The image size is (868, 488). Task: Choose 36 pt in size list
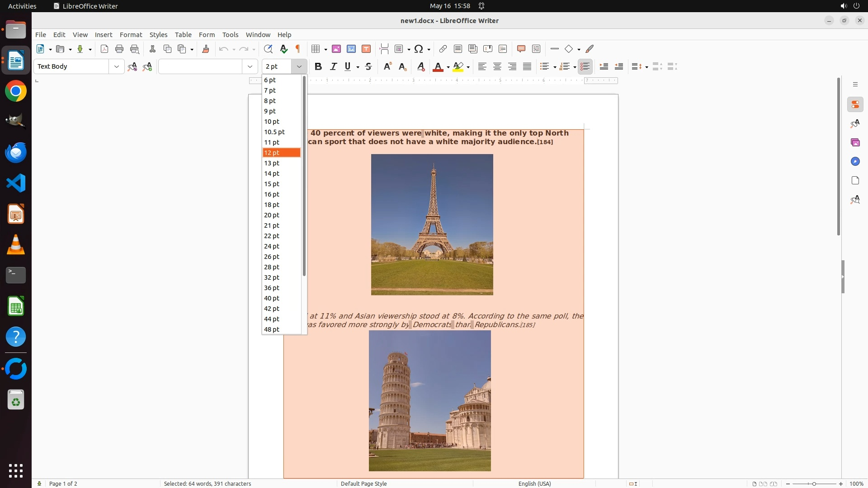[x=272, y=288]
